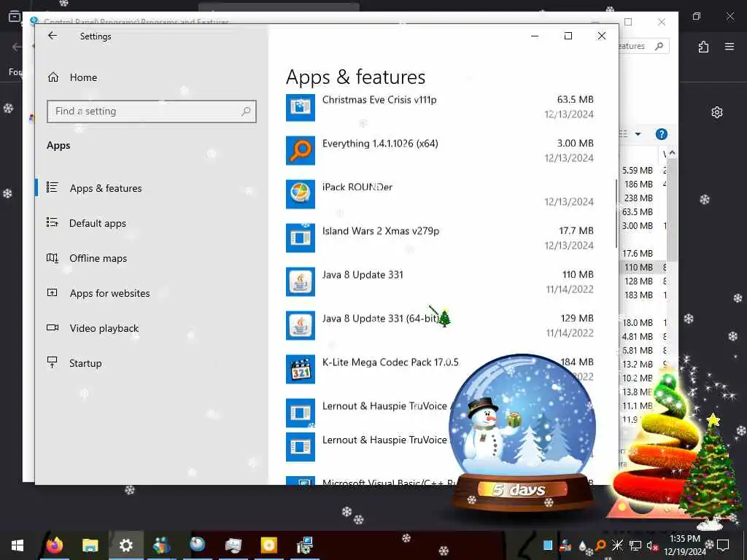Open the clock showing 1:35 PM
Screen dimensions: 747x560
(684, 545)
